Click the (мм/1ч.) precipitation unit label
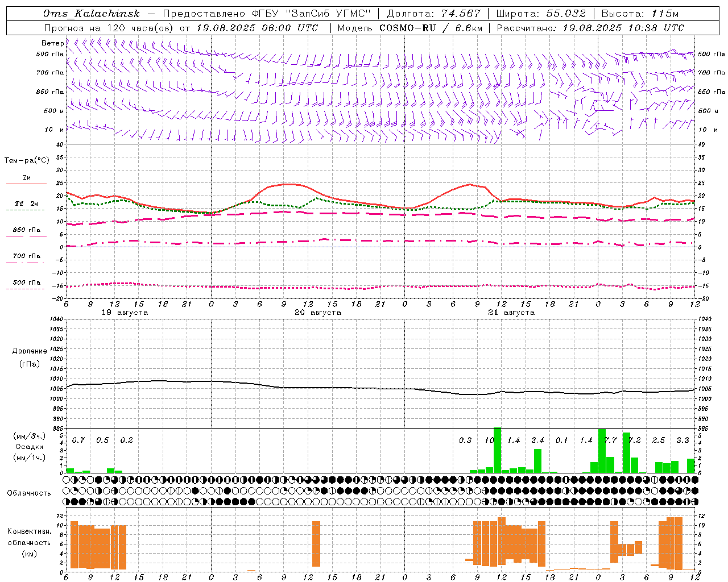The width and height of the screenshot is (728, 582). pos(30,458)
